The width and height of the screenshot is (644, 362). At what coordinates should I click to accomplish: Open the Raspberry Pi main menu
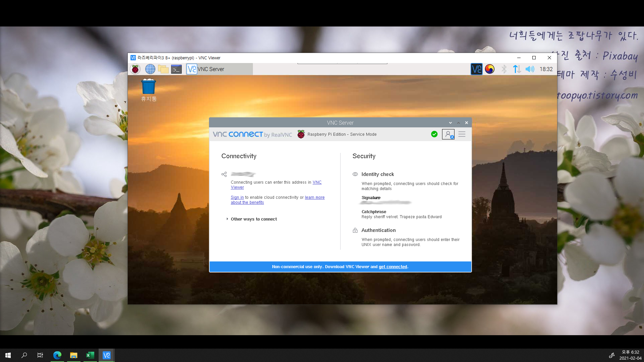point(135,69)
